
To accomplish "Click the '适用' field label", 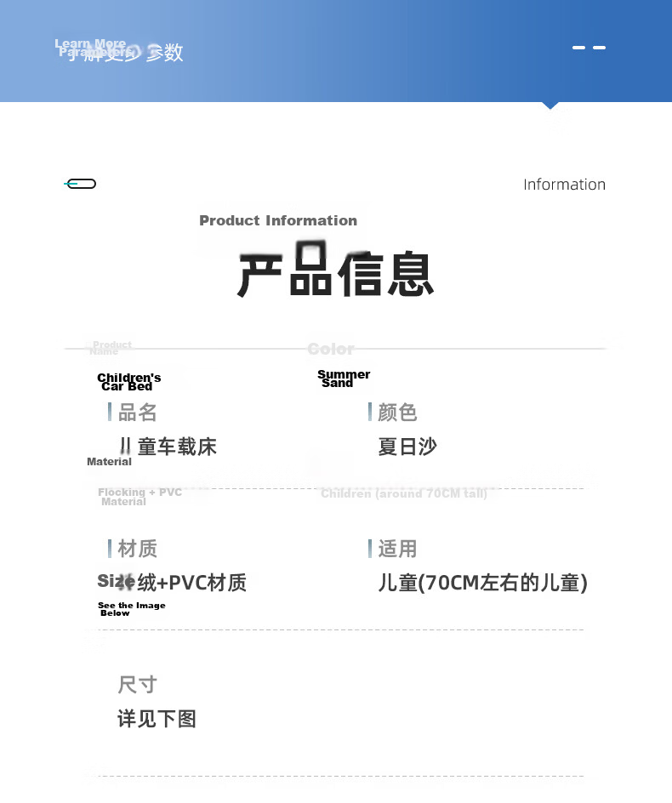I will [397, 549].
